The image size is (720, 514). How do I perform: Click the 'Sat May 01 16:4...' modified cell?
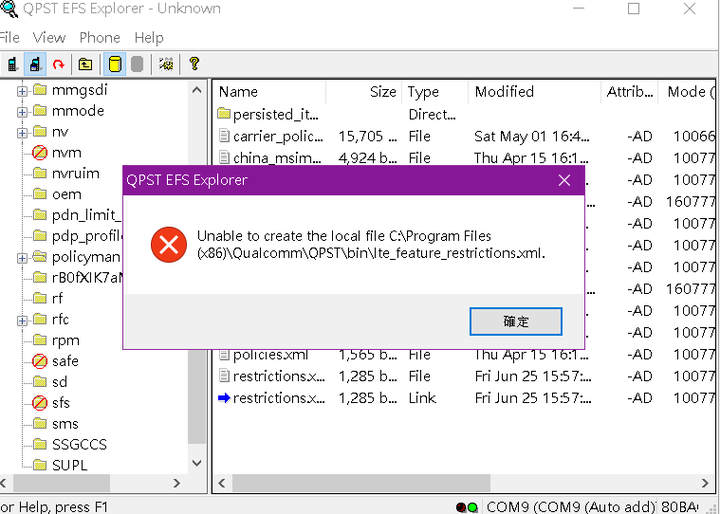click(532, 136)
